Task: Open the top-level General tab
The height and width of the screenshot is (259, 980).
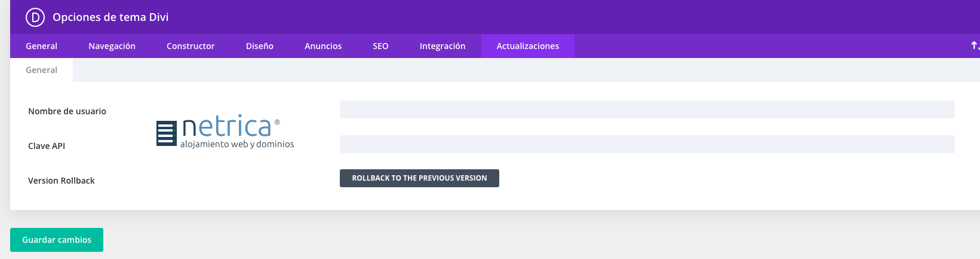Action: click(41, 46)
